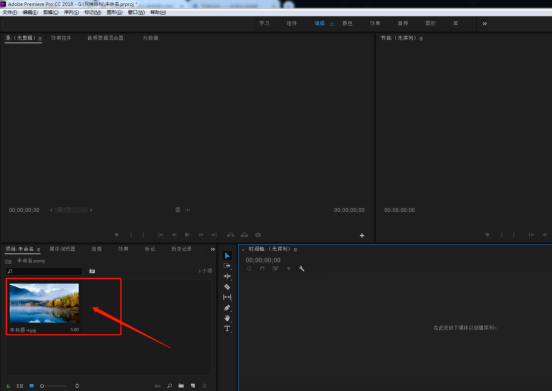
Task: Select the Track Select Forward tool
Action: tap(227, 266)
